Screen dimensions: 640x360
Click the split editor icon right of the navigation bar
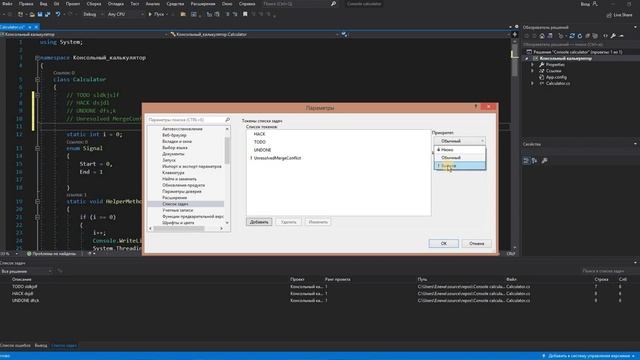[515, 35]
